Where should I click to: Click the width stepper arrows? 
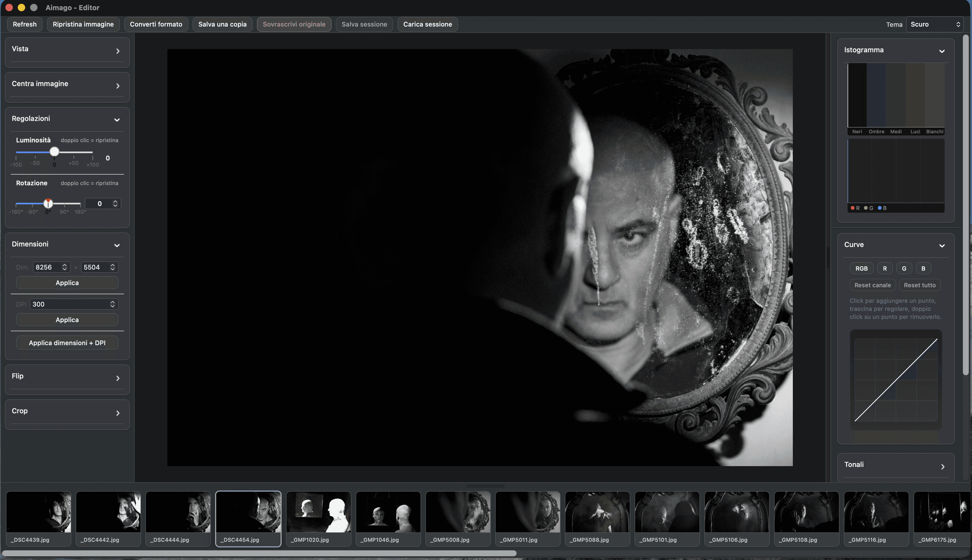tap(65, 267)
